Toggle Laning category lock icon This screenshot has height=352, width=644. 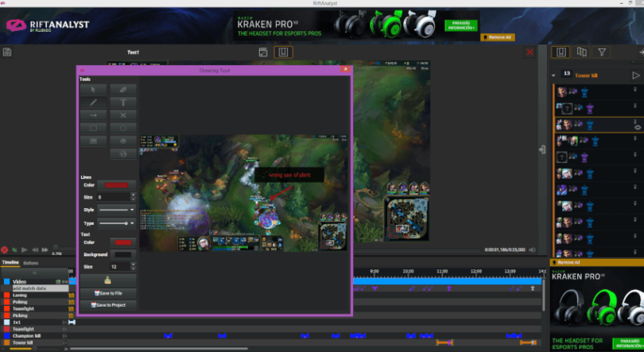point(71,296)
